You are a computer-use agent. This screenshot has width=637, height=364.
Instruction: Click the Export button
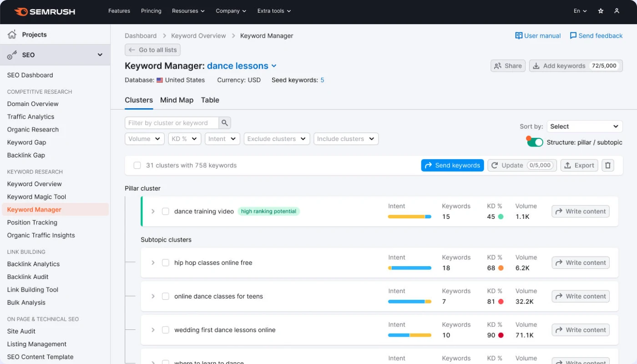click(x=579, y=166)
